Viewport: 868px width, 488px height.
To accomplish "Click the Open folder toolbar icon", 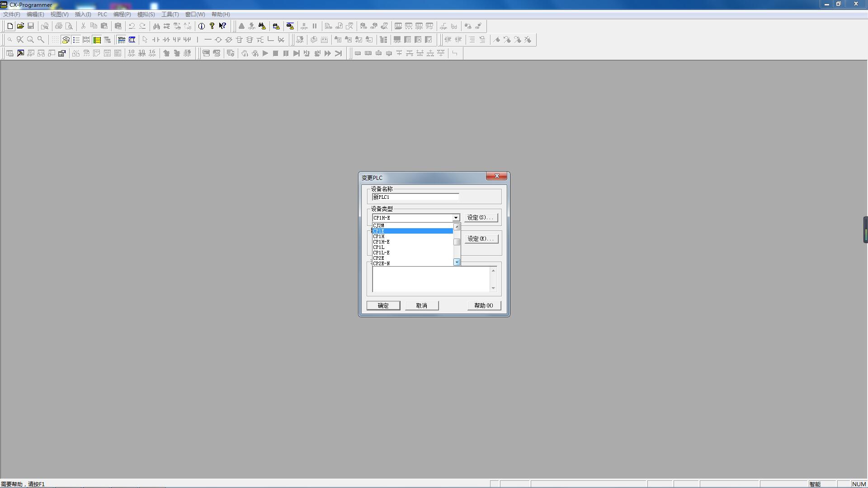I will (x=20, y=26).
